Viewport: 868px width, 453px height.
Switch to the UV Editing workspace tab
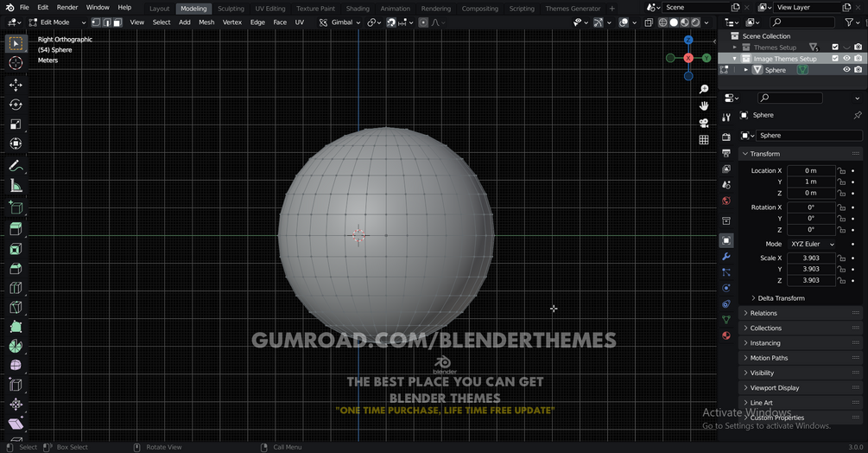(270, 9)
